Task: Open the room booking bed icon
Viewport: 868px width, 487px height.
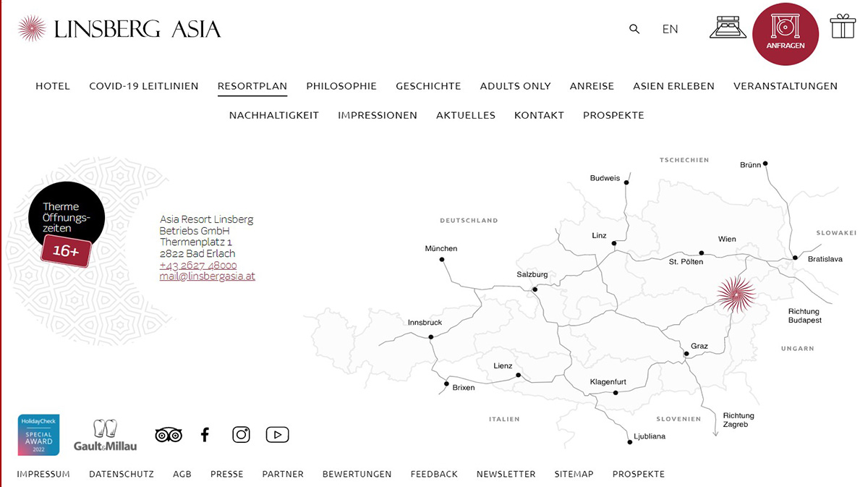Action: [x=728, y=27]
